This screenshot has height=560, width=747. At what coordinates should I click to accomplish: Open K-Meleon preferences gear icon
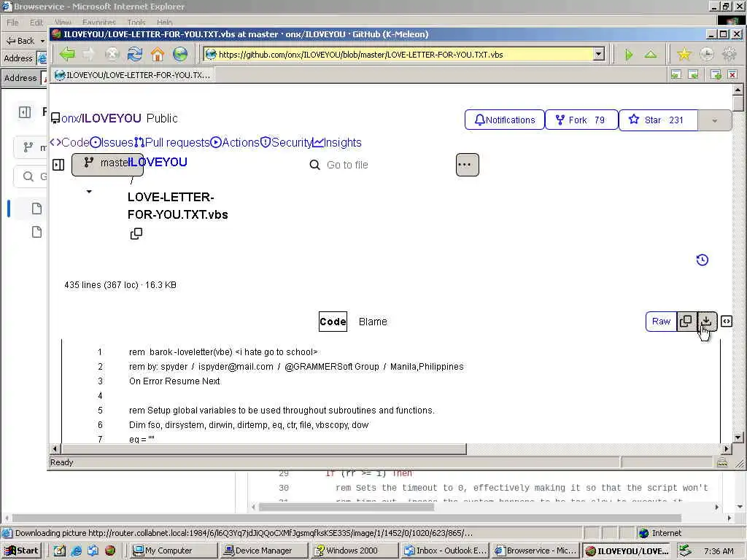pos(729,54)
